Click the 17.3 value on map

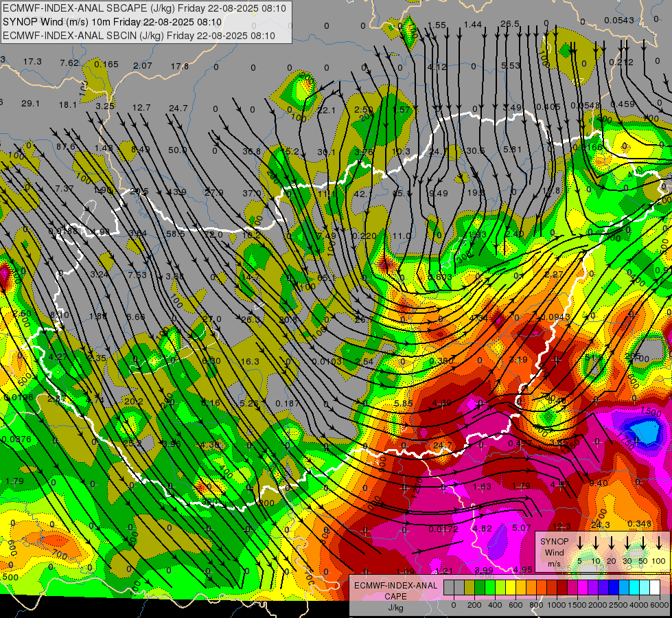point(32,62)
